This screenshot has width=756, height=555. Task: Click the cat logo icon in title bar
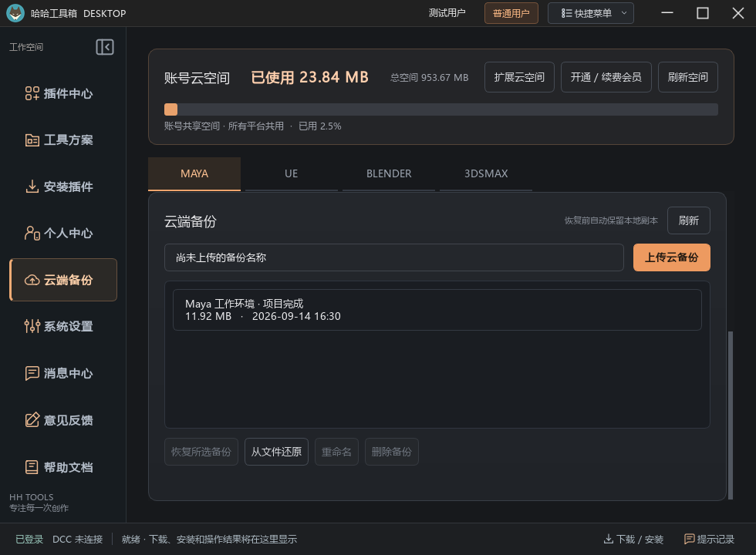coord(15,13)
